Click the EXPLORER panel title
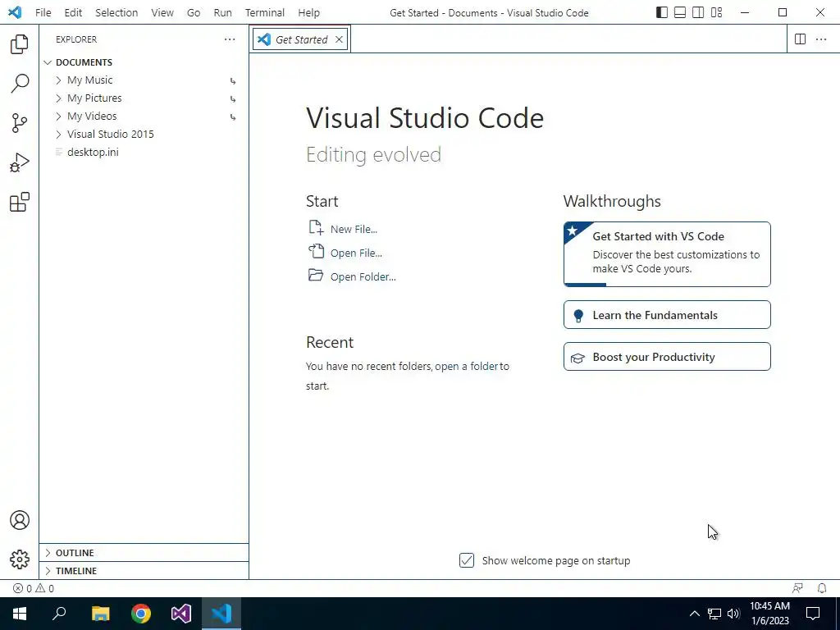The image size is (840, 630). click(x=76, y=39)
